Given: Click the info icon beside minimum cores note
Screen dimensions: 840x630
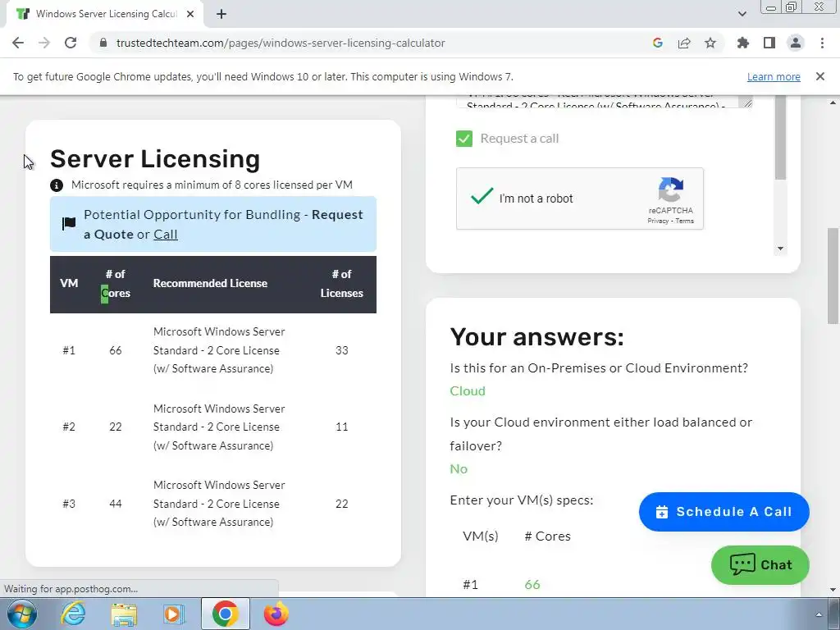Looking at the screenshot, I should pyautogui.click(x=57, y=185).
